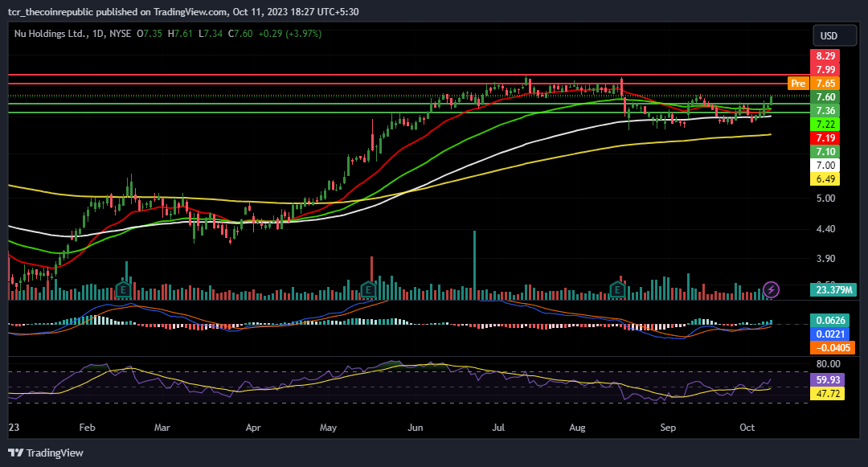Click the 47.72 RSI average value label

coord(828,394)
